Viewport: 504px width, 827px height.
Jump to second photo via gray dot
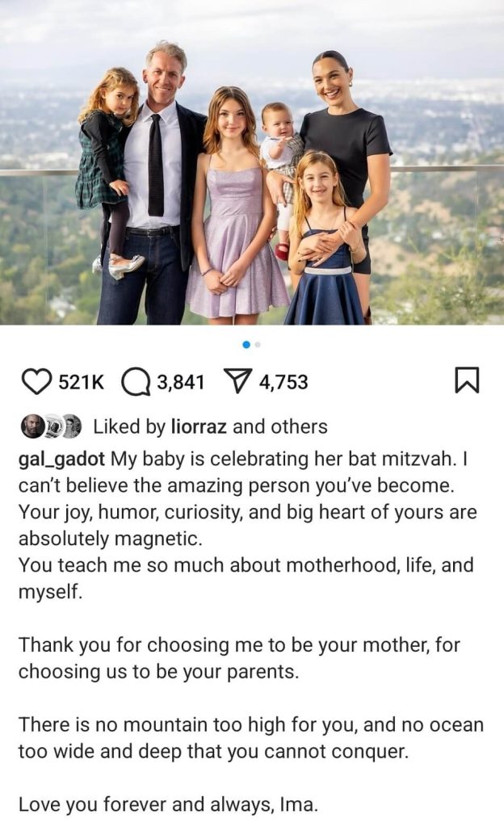pos(258,345)
